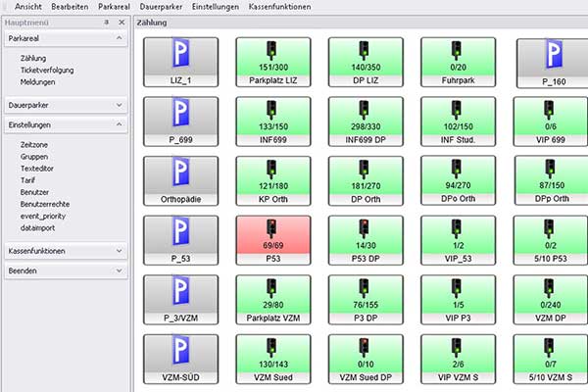Pin the Hauptmenü panel

[106, 21]
